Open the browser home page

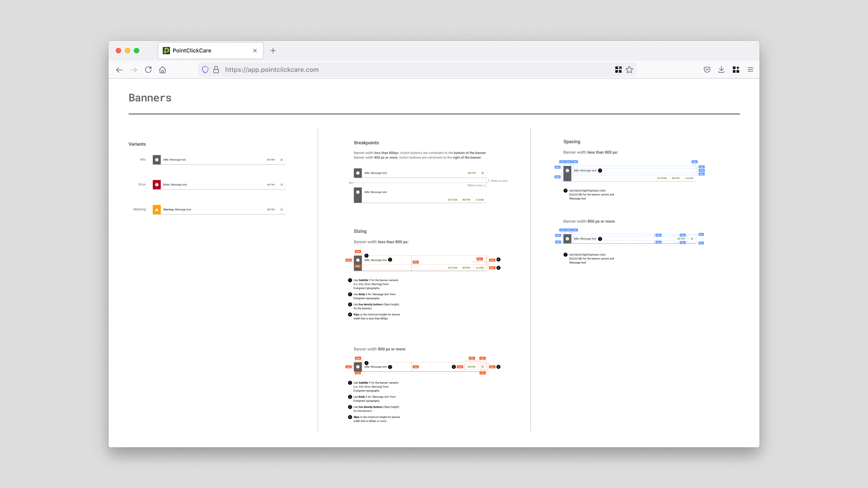163,70
